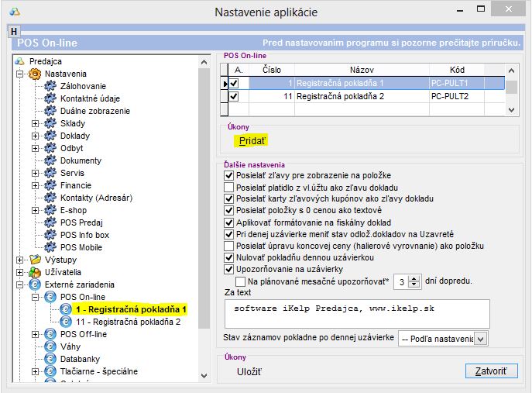The width and height of the screenshot is (532, 393).
Task: Enable 'Na plánované mesačné upozorňovať' checkbox
Action: pos(241,281)
